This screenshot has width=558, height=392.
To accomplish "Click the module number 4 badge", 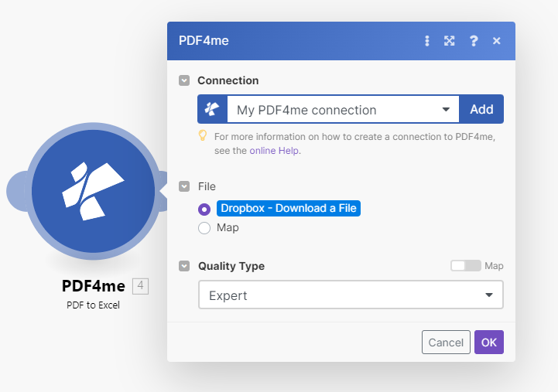I will pyautogui.click(x=140, y=286).
